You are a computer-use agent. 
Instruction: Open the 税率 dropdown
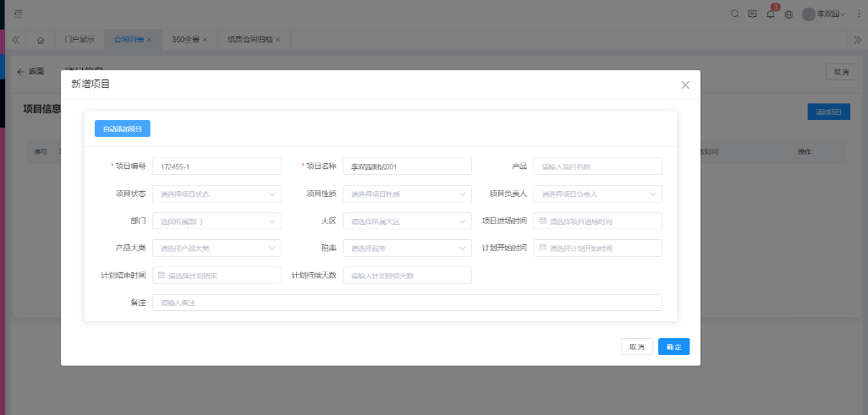coord(407,248)
